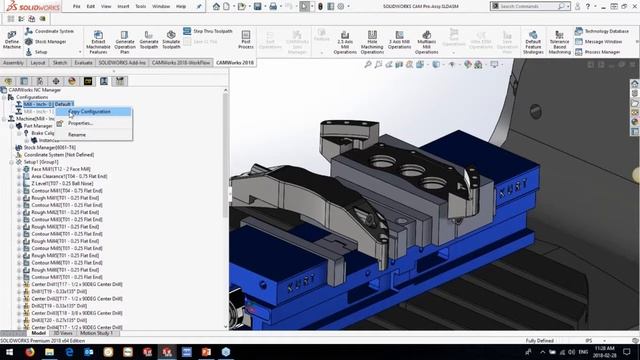The image size is (640, 360).
Task: Click Tolerance Based Machining
Action: click(x=560, y=42)
